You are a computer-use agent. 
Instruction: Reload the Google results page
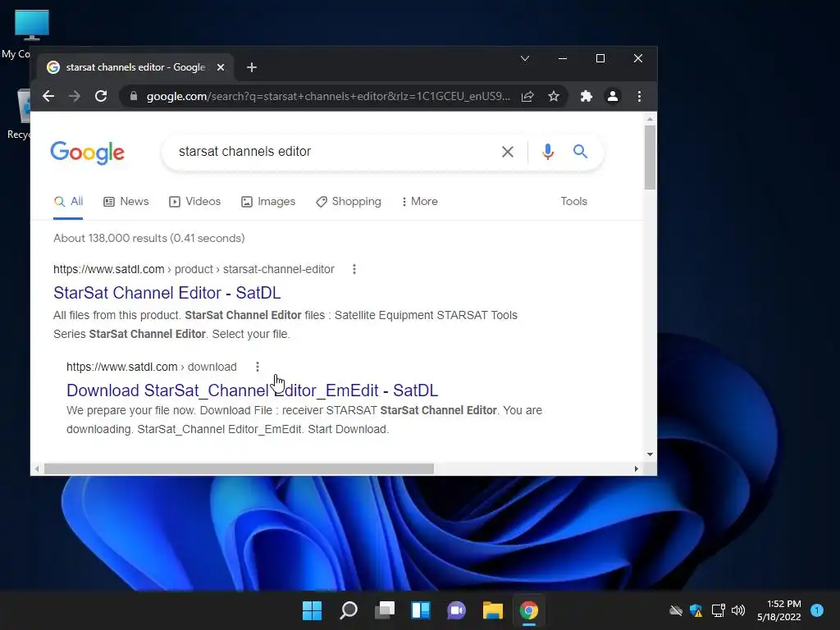pos(101,97)
